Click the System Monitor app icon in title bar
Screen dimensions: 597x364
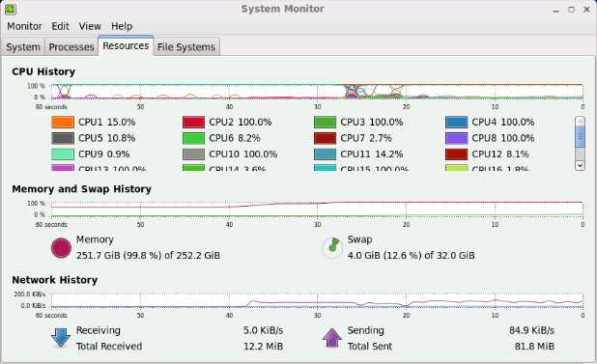pyautogui.click(x=11, y=9)
